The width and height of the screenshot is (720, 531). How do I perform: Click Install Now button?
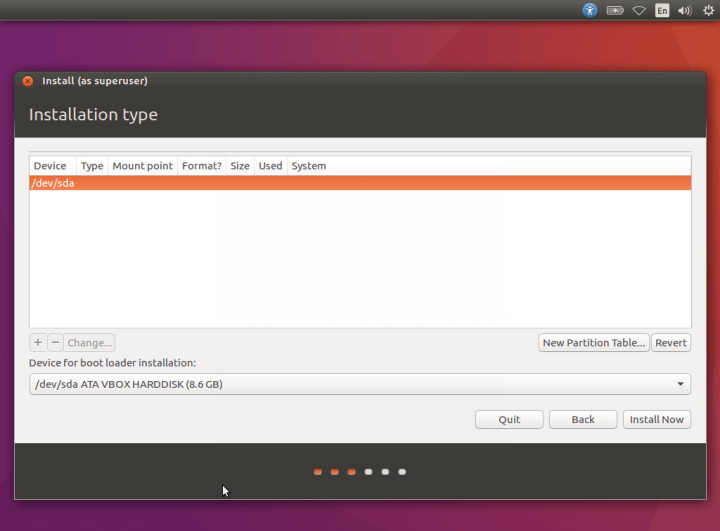click(x=657, y=420)
